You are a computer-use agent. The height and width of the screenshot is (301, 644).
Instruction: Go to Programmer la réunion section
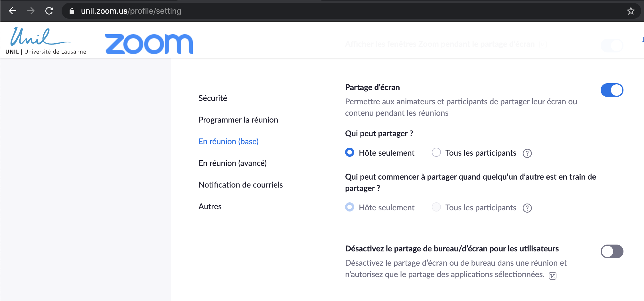[x=238, y=120]
